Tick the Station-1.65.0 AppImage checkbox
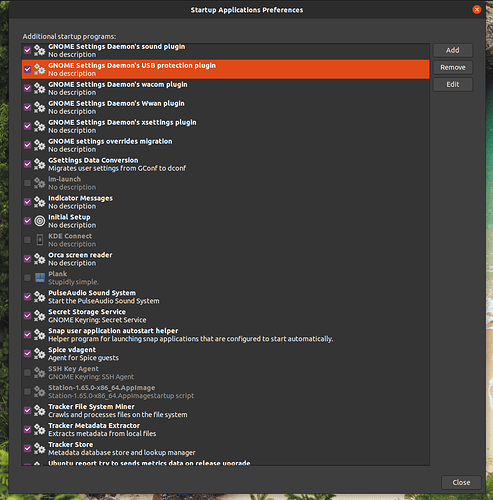The height and width of the screenshot is (500, 493). point(27,392)
